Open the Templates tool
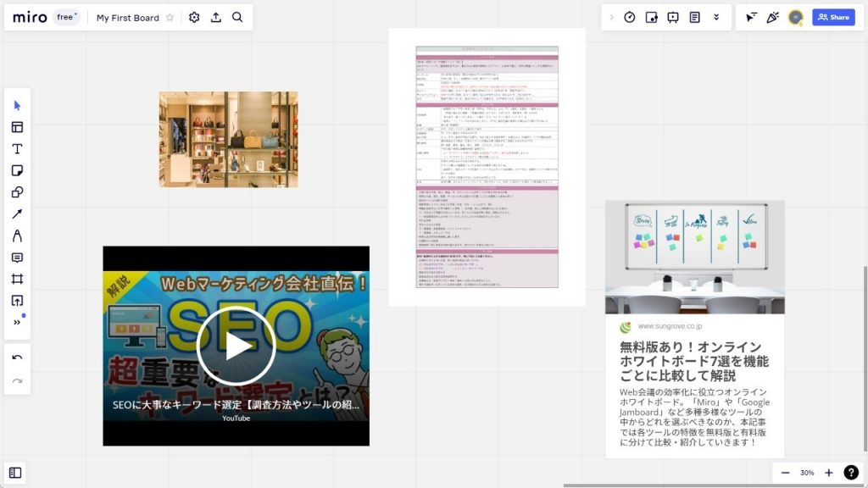The height and width of the screenshot is (488, 868). pyautogui.click(x=17, y=127)
